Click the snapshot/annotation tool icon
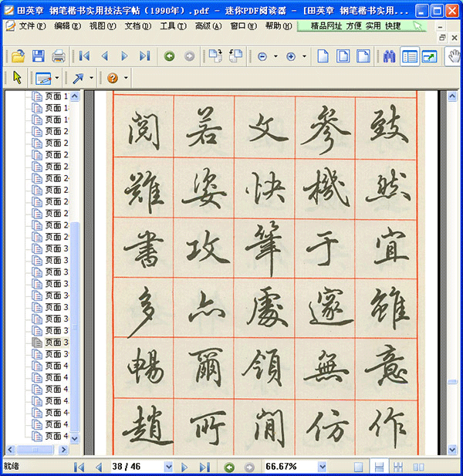 point(43,79)
